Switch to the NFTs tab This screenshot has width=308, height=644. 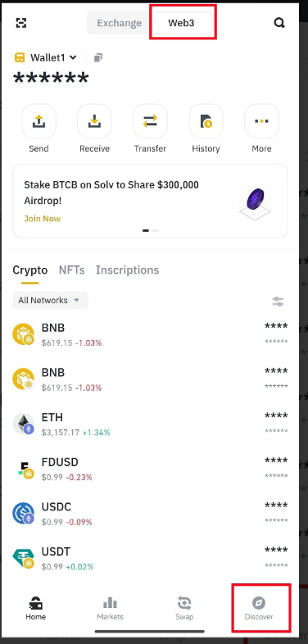click(x=71, y=270)
